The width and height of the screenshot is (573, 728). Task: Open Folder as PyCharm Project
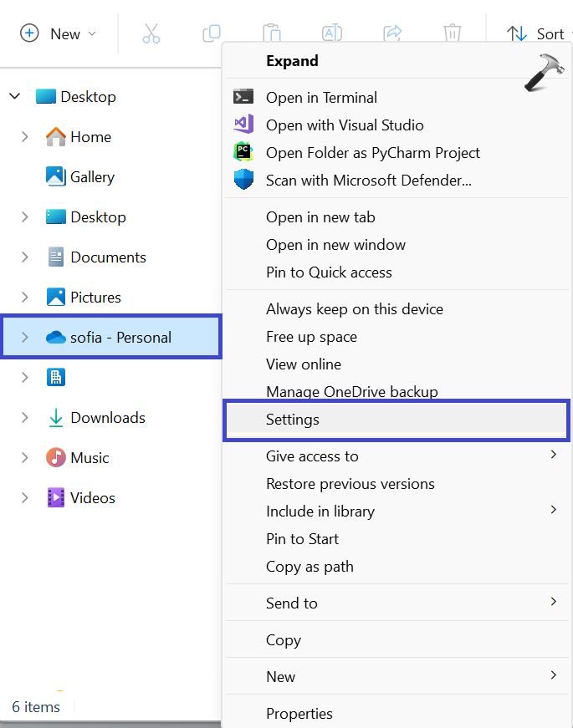tap(372, 153)
